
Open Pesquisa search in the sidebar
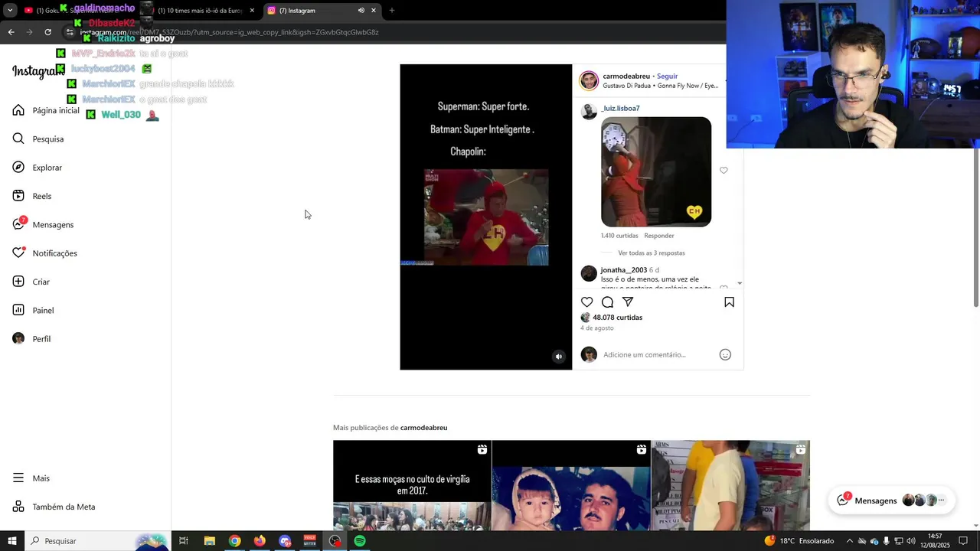(38, 139)
